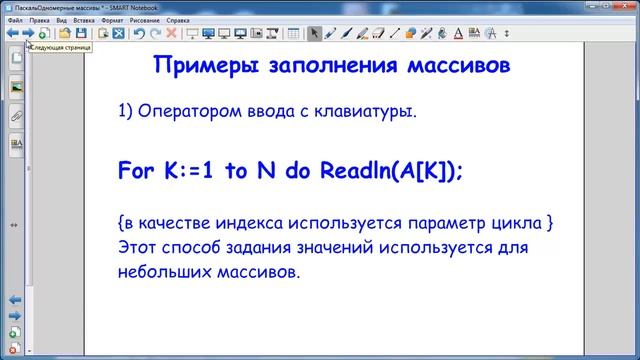Open the Page Sorter side tab
640x360 pixels.
click(16, 58)
